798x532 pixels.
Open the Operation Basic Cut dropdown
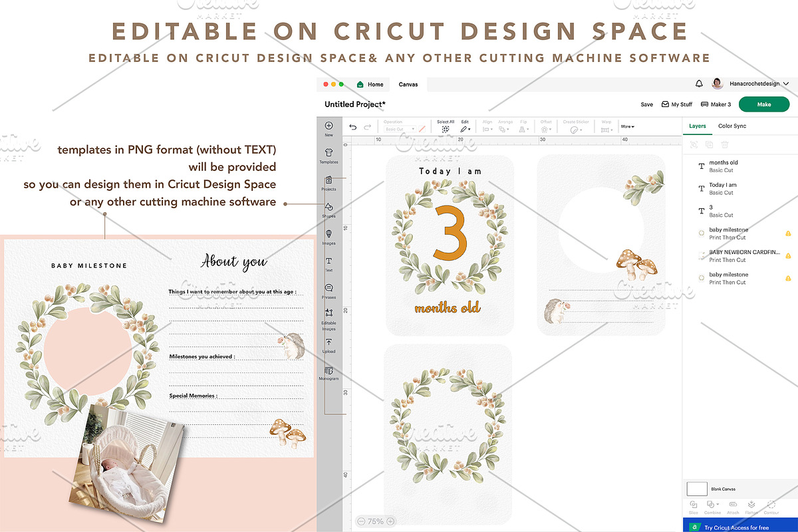pos(400,129)
